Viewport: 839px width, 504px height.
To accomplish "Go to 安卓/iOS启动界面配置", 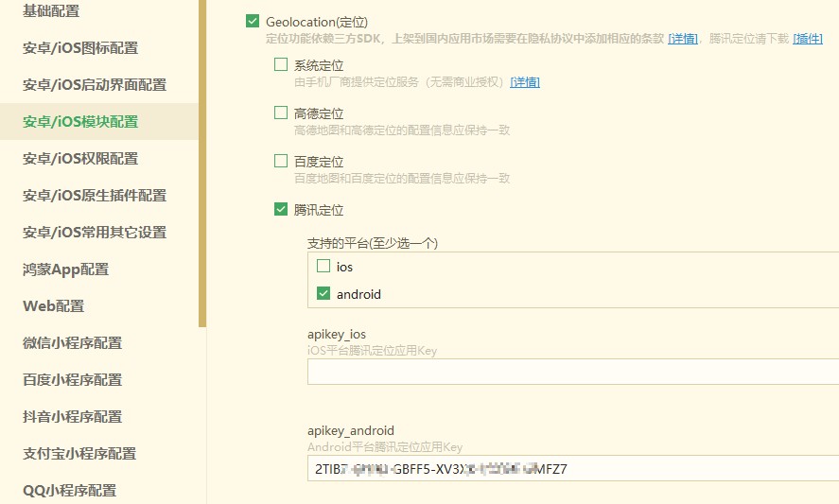I will coord(95,85).
